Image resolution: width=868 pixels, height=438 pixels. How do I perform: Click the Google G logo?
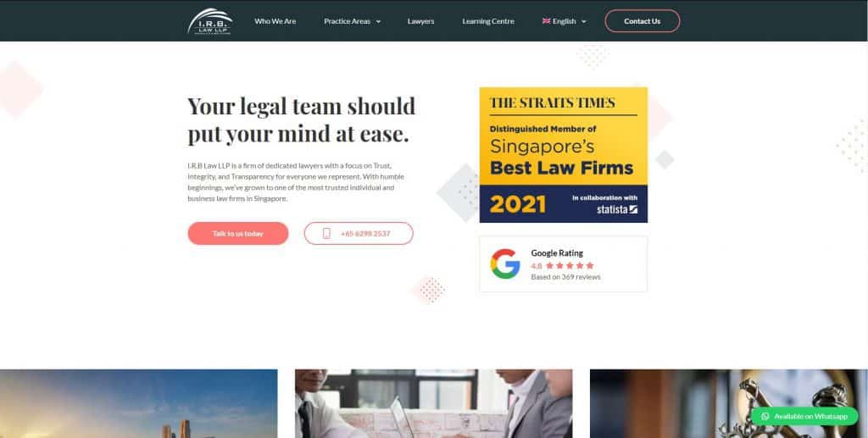coord(505,263)
